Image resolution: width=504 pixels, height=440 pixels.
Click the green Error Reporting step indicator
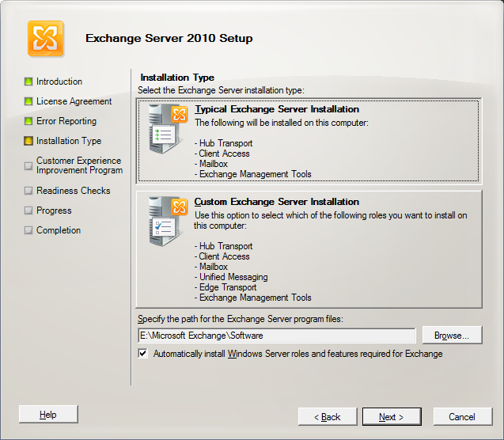[28, 121]
